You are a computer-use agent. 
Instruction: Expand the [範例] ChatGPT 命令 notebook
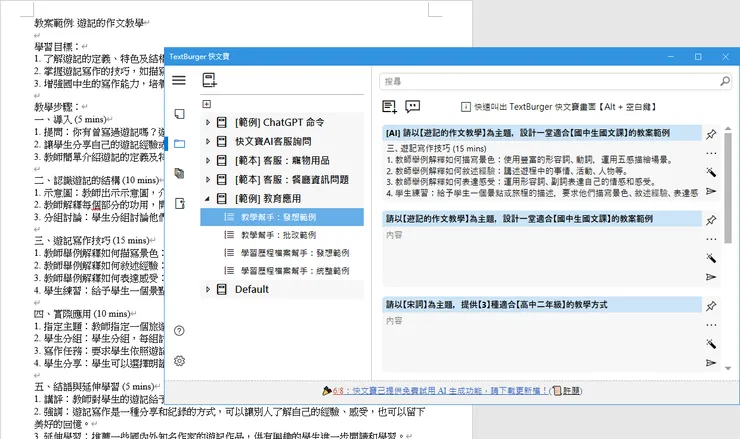click(208, 122)
